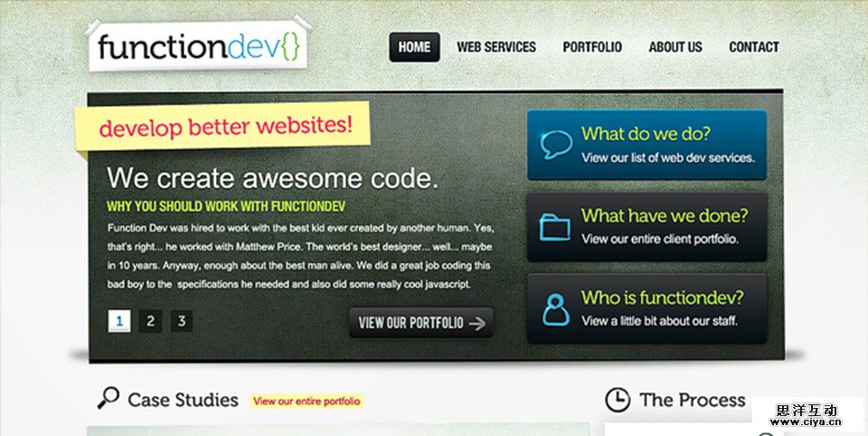Open the HOME navigation item
The width and height of the screenshot is (868, 436).
click(415, 47)
